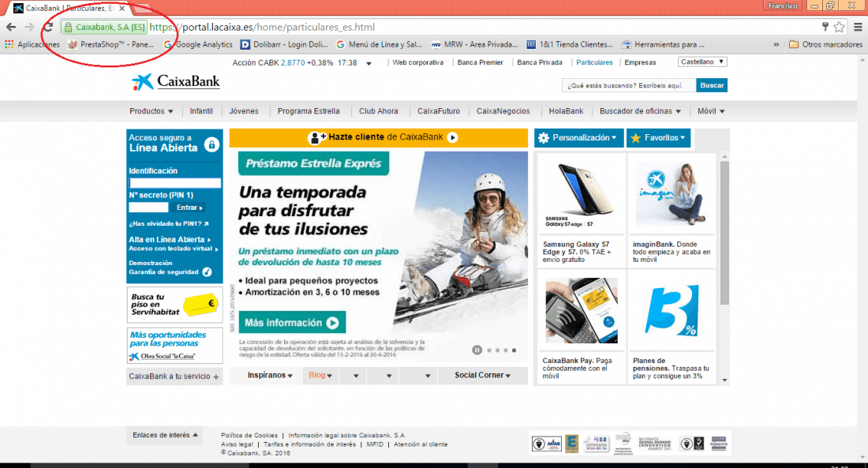The height and width of the screenshot is (468, 868).
Task: Click the CaixaBank star logo
Action: point(142,82)
